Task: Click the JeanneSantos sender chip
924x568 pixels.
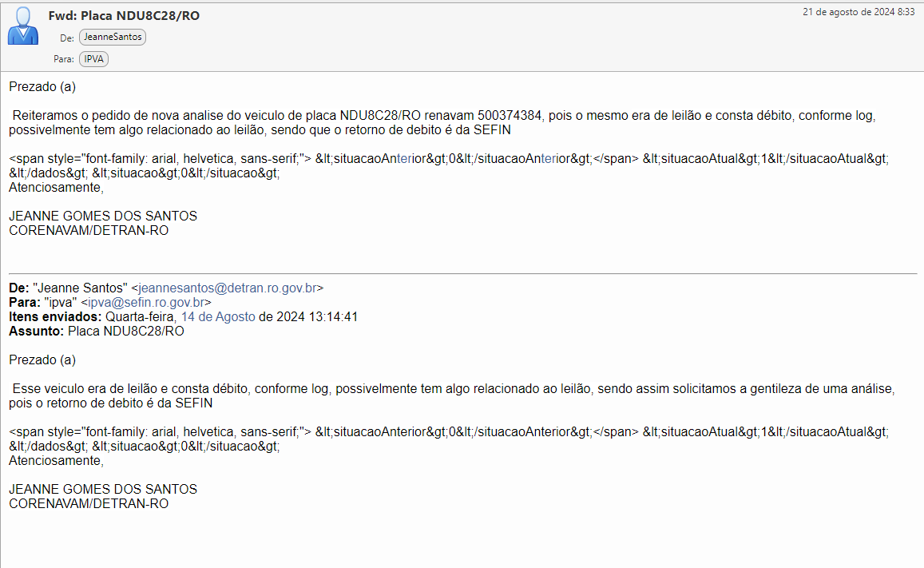Action: click(113, 37)
